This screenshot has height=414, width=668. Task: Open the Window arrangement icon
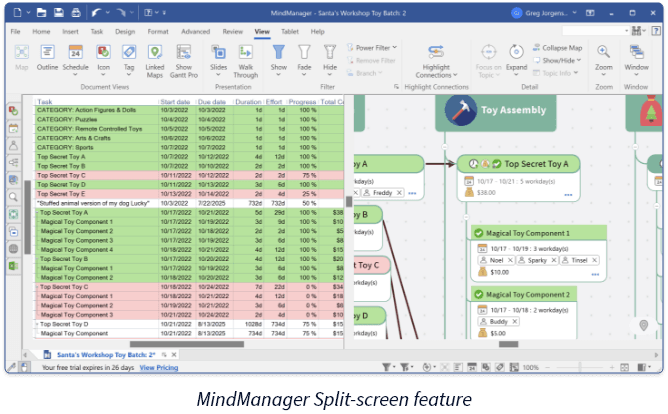pyautogui.click(x=636, y=52)
